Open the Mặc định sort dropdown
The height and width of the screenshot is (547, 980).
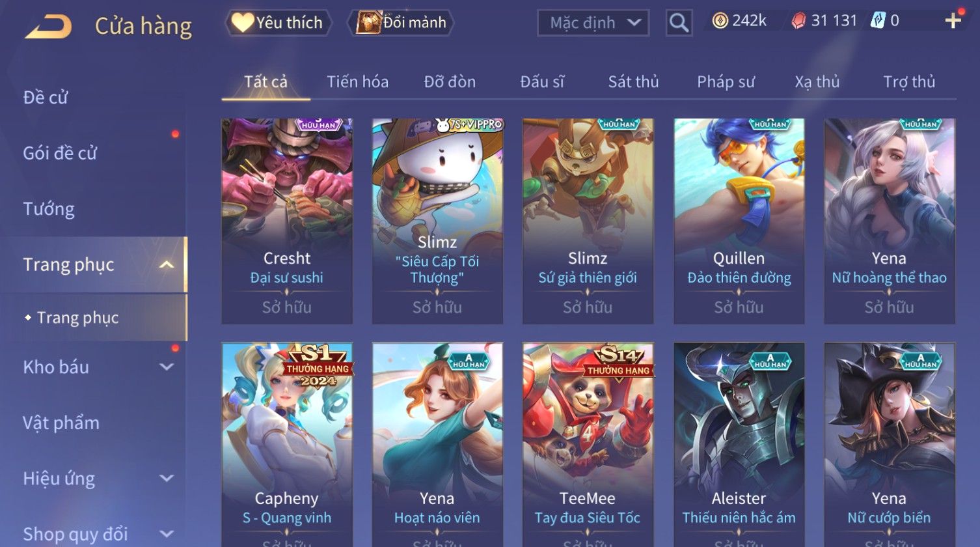coord(593,23)
